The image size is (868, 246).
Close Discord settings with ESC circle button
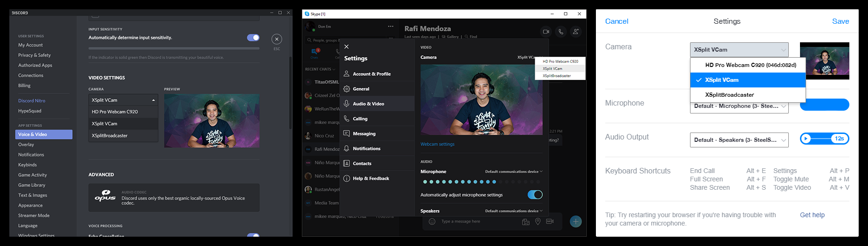pos(277,39)
